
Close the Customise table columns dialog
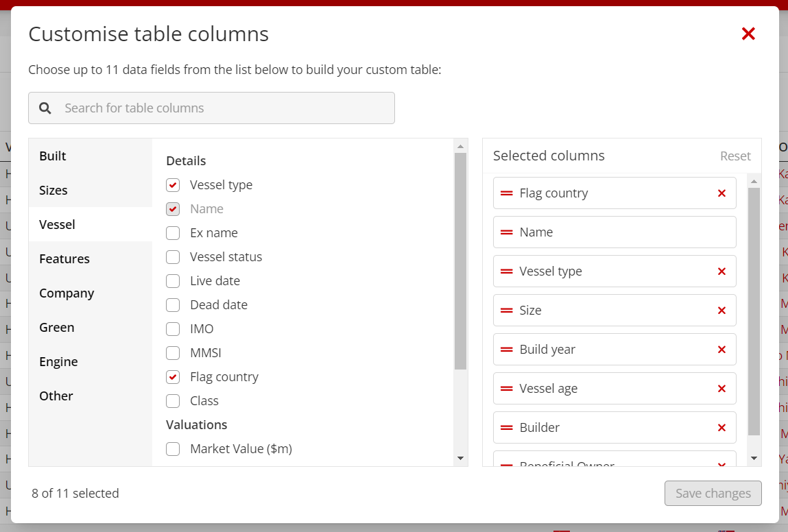click(748, 34)
